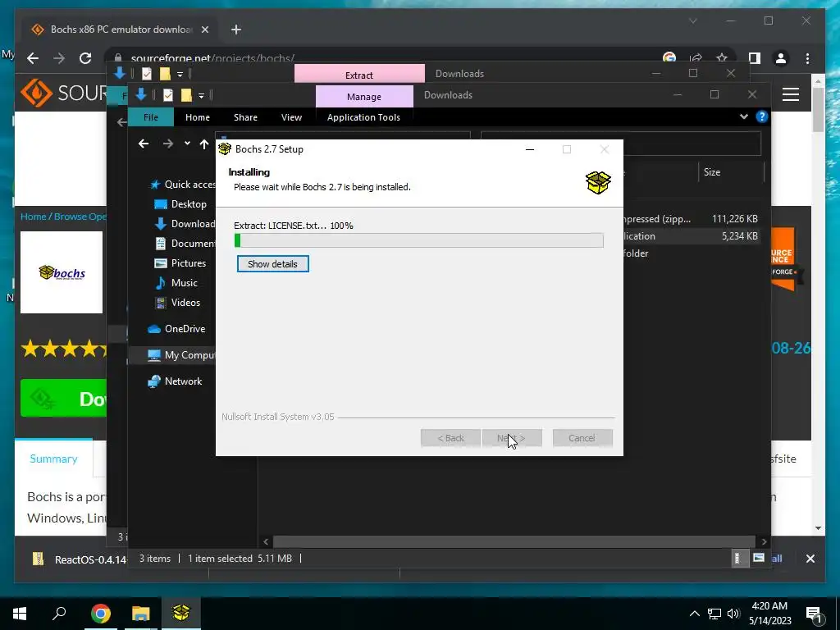Screen dimensions: 840x630
Task: Open taskbar Search
Action: (x=59, y=614)
